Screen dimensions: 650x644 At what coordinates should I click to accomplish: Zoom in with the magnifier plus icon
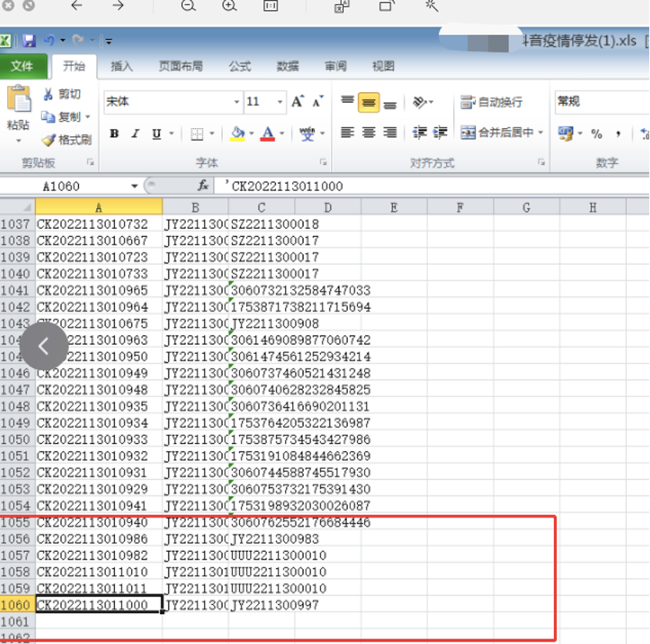click(229, 5)
